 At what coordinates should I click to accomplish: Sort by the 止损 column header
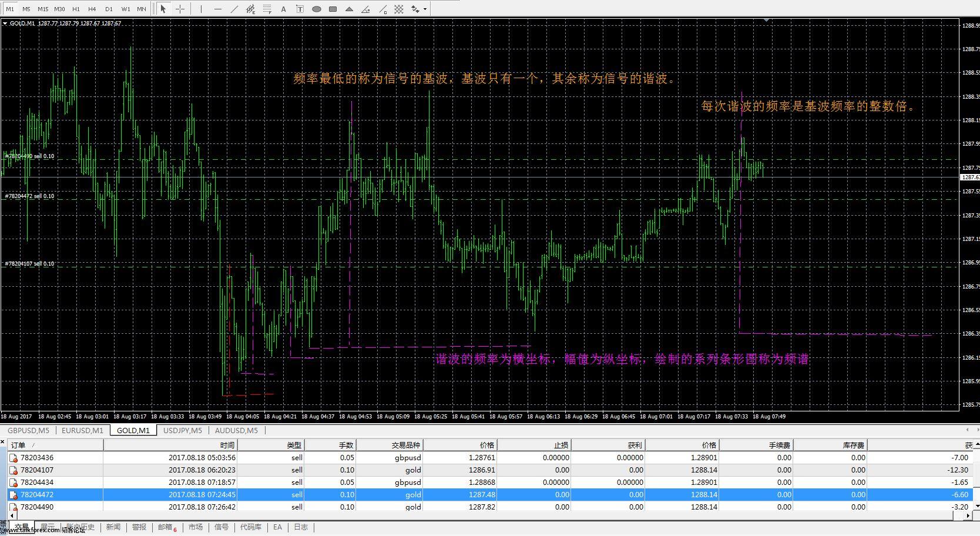coord(534,445)
